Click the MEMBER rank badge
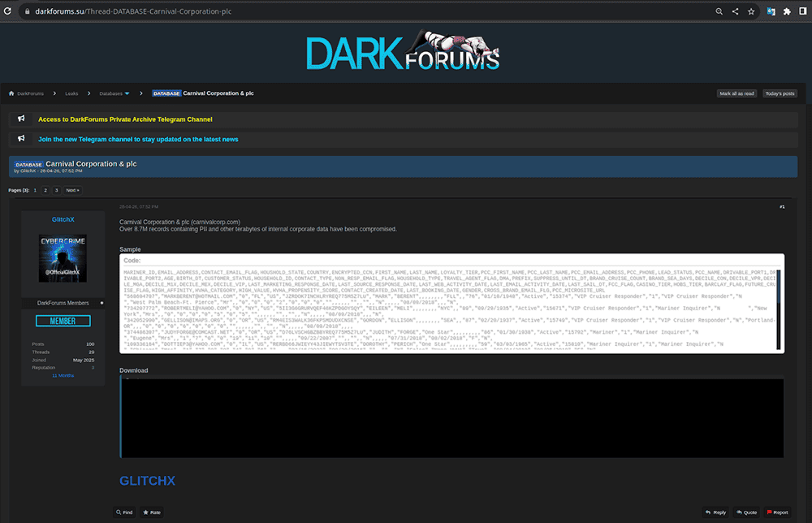812x523 pixels. tap(63, 321)
